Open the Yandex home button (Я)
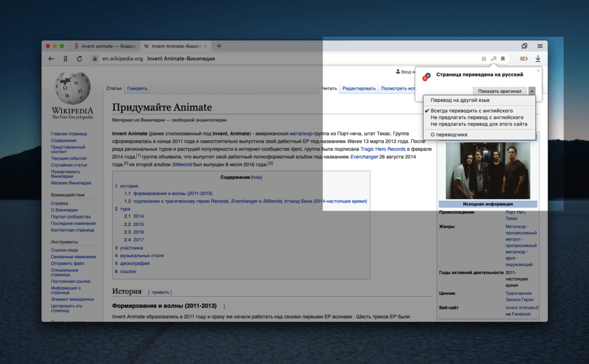 tap(66, 59)
